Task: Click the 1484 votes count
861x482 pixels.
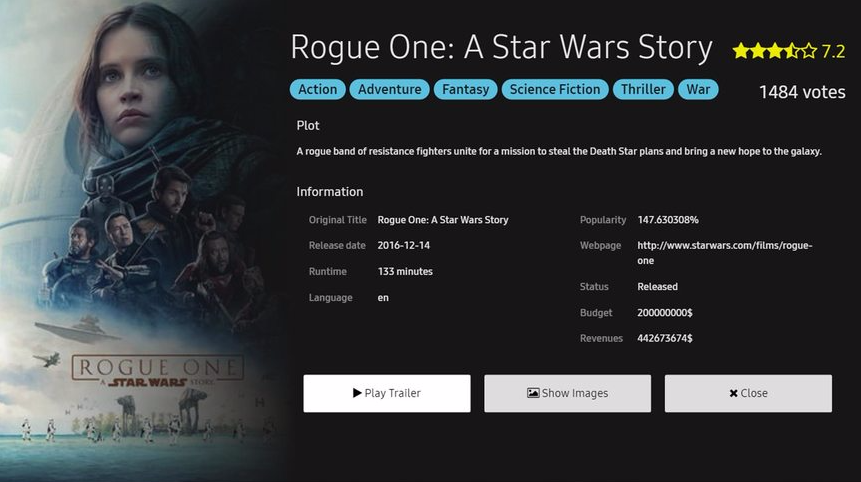Action: click(x=802, y=92)
